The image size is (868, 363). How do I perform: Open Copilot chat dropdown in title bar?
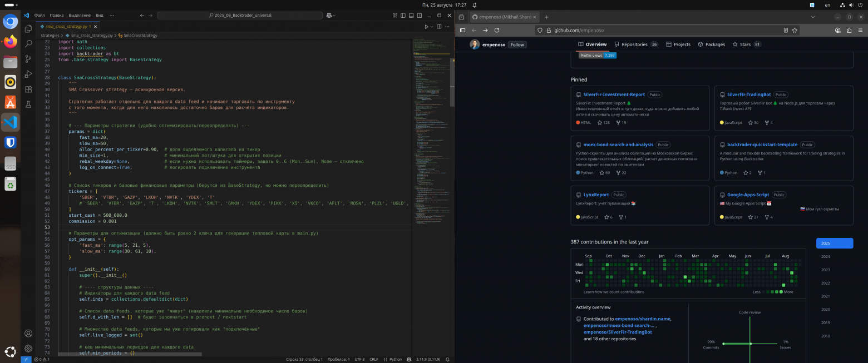pos(335,16)
